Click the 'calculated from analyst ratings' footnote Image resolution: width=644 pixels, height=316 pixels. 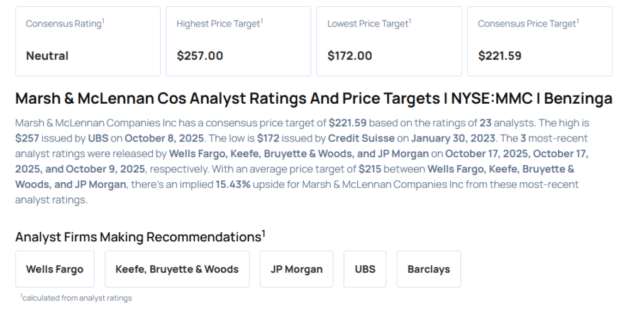[x=76, y=298]
